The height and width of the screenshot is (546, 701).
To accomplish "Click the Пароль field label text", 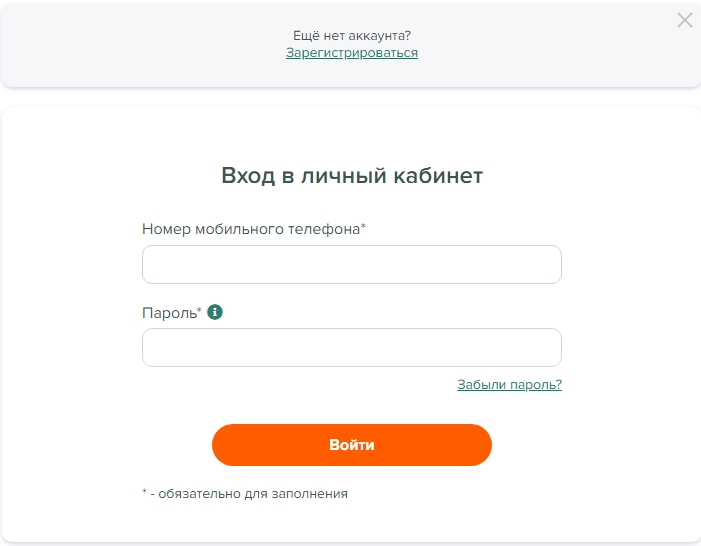I will pos(169,313).
